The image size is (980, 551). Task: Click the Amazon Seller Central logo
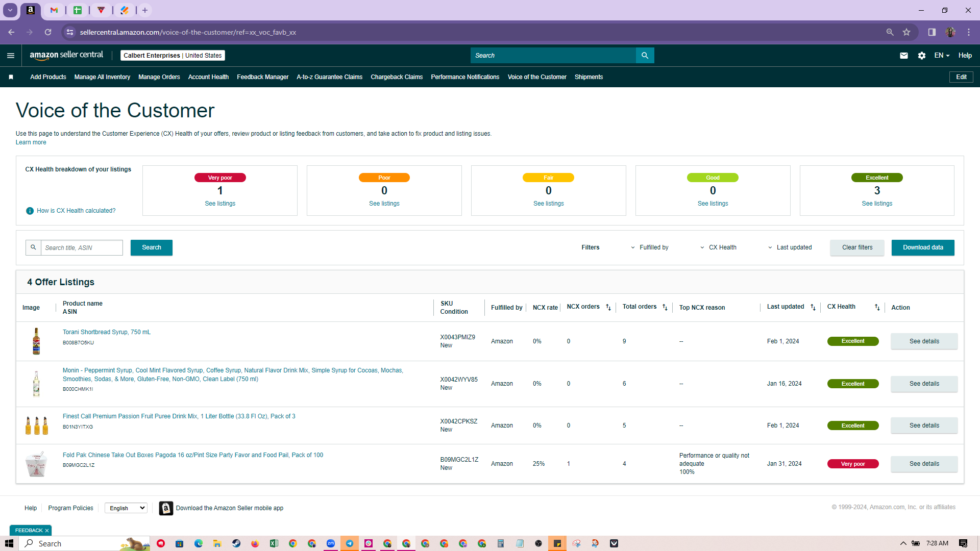pyautogui.click(x=66, y=55)
